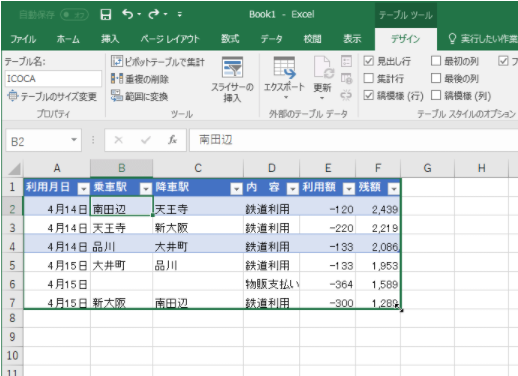Click ピボットテーブルで集計 button
Viewport: 518px width, 376px height.
coord(158,62)
